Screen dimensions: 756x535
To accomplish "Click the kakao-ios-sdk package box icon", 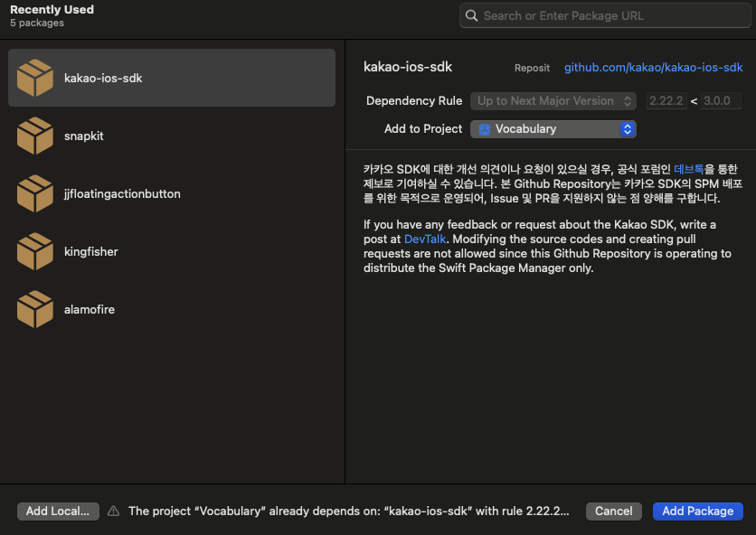I will [35, 78].
